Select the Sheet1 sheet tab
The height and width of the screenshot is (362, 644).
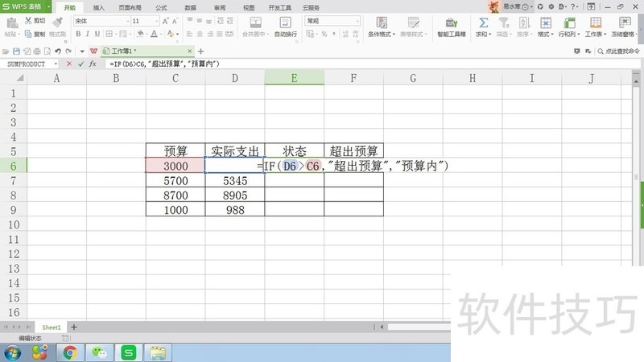(x=52, y=327)
